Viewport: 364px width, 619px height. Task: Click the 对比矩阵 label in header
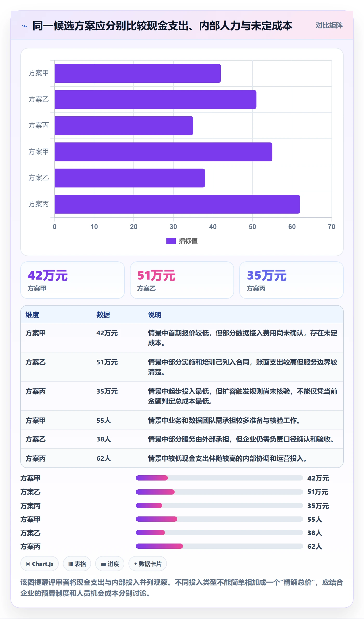(329, 26)
